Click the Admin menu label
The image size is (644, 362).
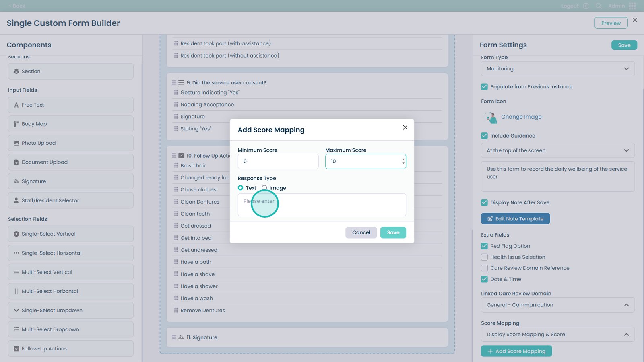point(616,6)
